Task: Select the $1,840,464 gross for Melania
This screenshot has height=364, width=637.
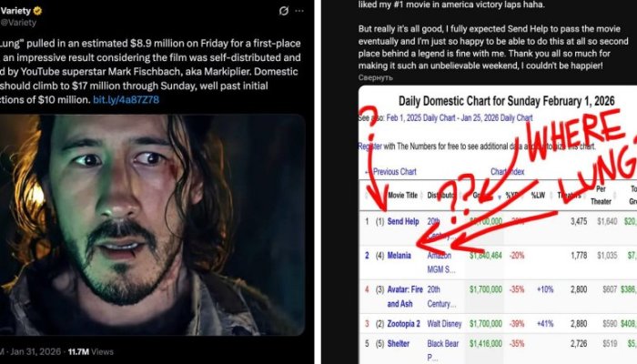Action: pyautogui.click(x=485, y=256)
